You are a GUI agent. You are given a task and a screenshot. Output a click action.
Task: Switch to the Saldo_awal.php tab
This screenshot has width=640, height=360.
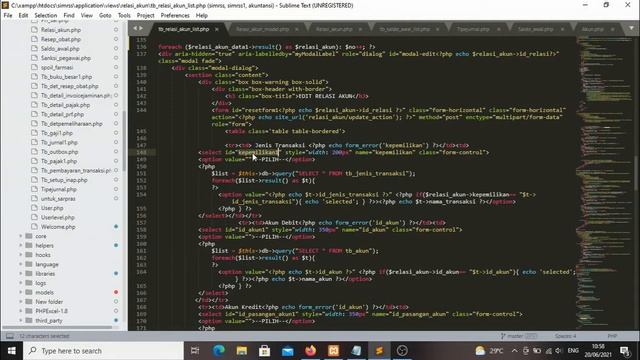pos(535,29)
